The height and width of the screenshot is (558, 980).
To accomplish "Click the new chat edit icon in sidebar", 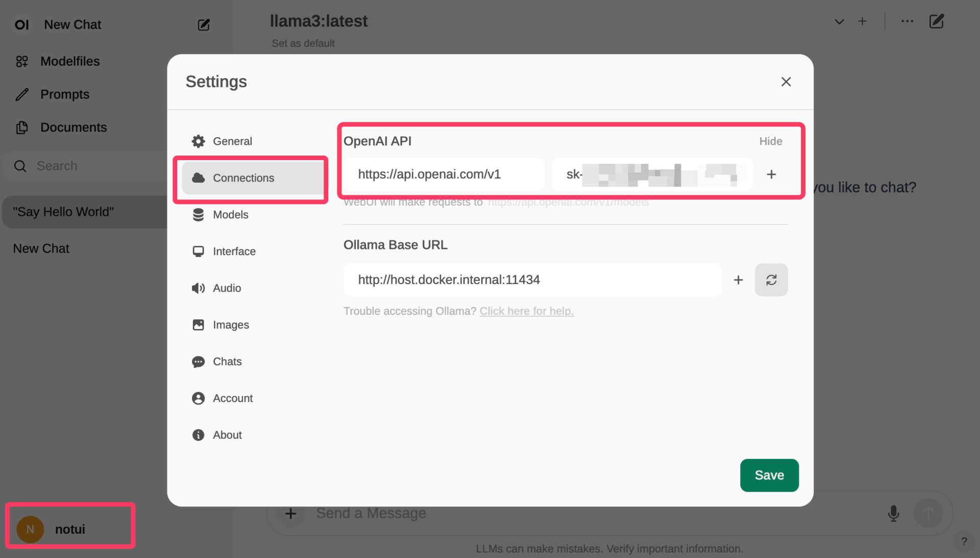I will [x=204, y=24].
